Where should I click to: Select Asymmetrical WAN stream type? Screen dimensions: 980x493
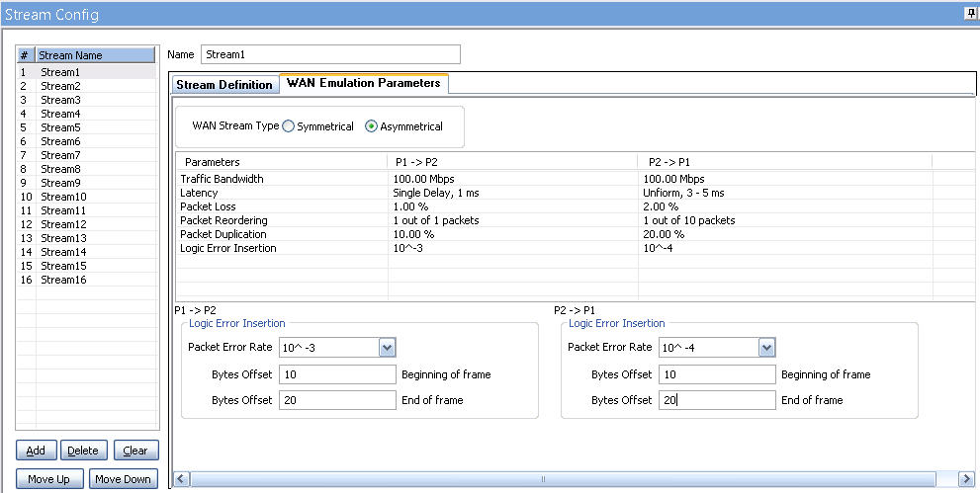[371, 126]
